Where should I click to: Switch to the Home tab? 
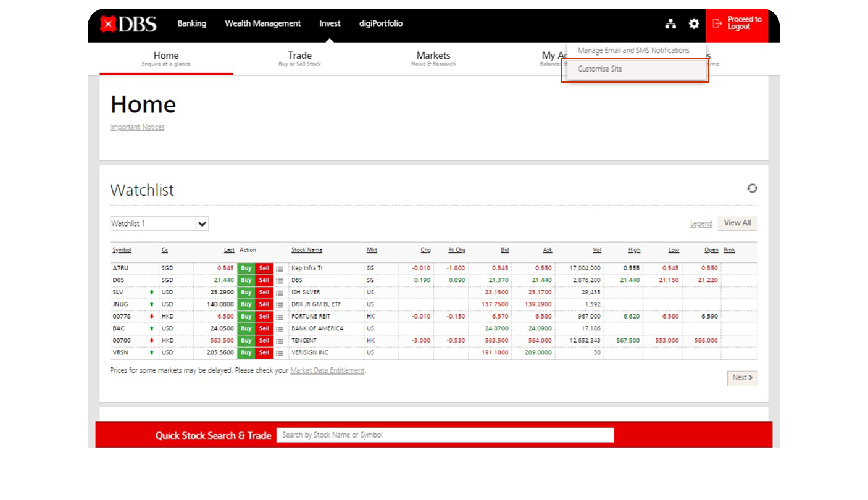coord(166,59)
